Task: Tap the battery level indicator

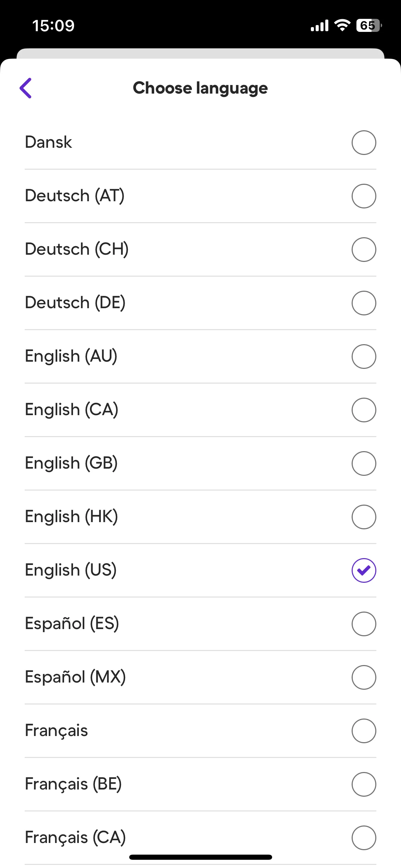Action: [369, 25]
